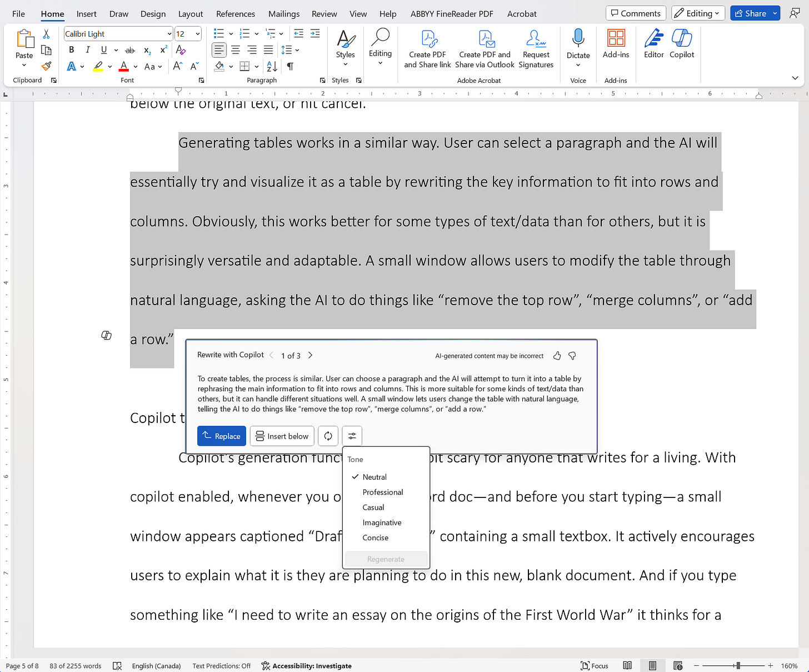Image resolution: width=809 pixels, height=672 pixels.
Task: Open the font name combo box
Action: coord(118,34)
